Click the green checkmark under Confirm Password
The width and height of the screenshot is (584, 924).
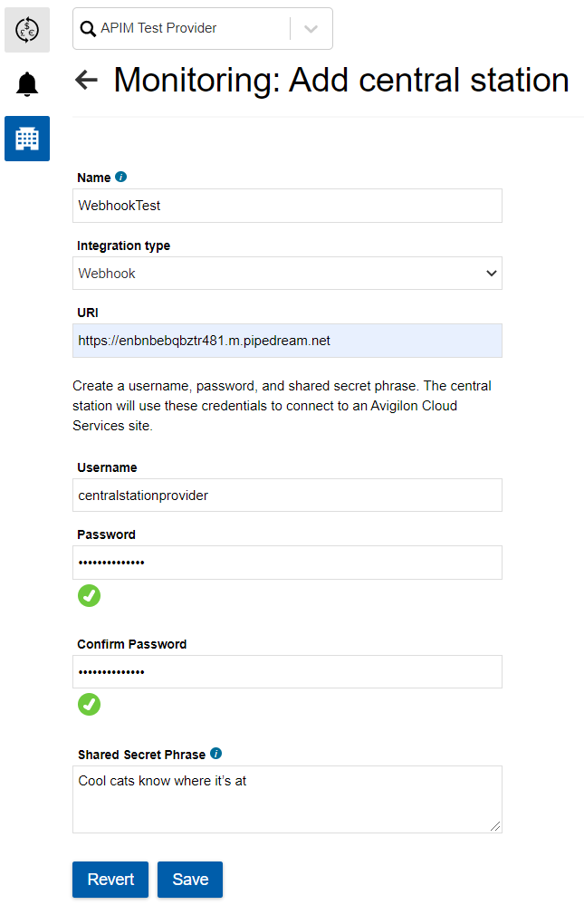89,704
